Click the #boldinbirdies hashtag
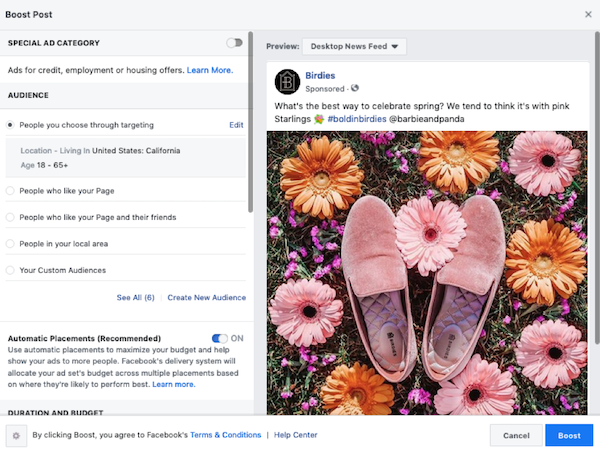The width and height of the screenshot is (600, 453). pos(357,119)
